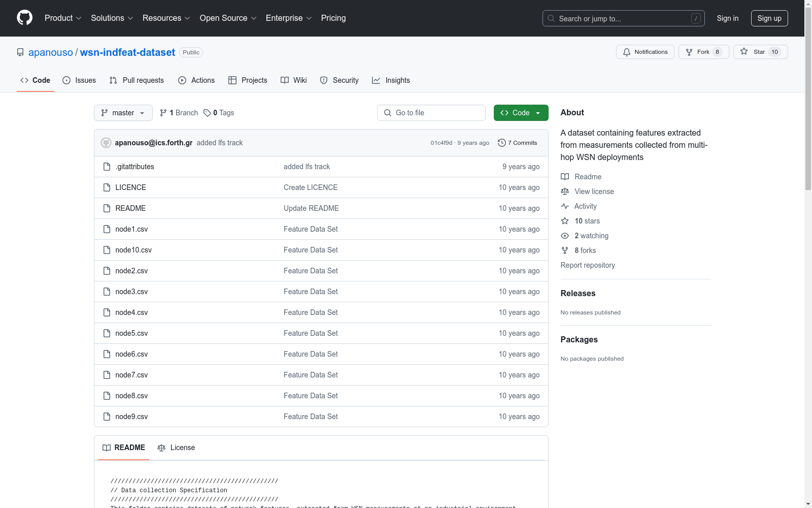Click the star icon beside 10 stars
The height and width of the screenshot is (508, 812).
coord(565,221)
